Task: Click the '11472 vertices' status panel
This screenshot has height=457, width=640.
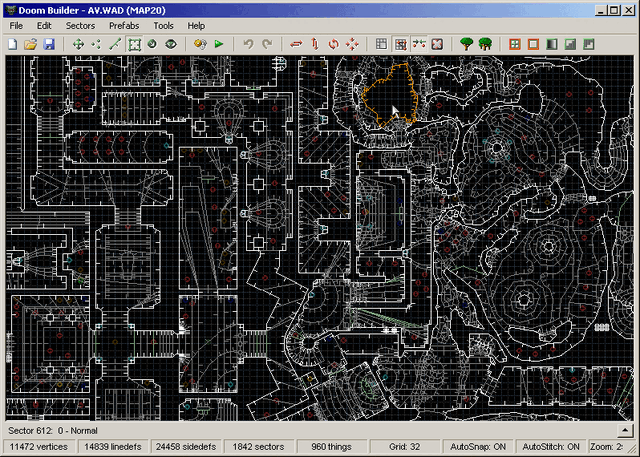Action: pos(39,447)
